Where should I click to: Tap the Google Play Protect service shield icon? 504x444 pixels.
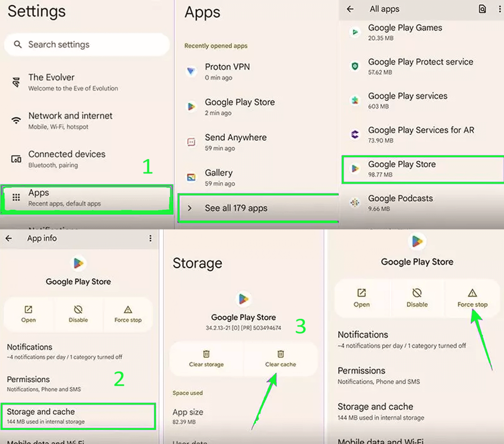pos(355,66)
